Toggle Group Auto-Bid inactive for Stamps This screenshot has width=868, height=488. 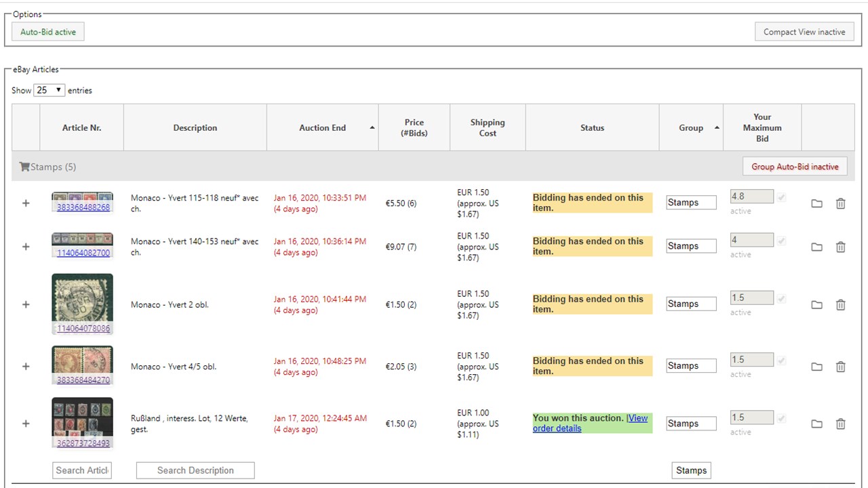tap(795, 167)
